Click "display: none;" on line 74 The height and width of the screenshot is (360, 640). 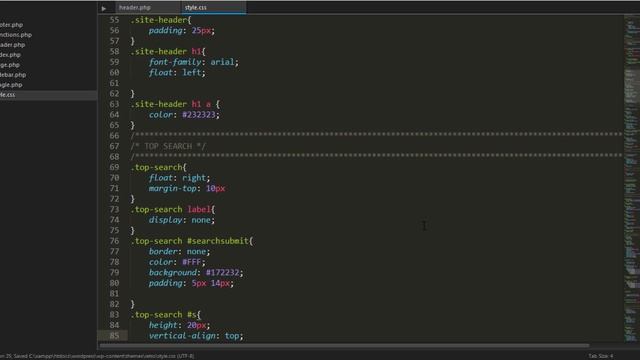tap(182, 220)
